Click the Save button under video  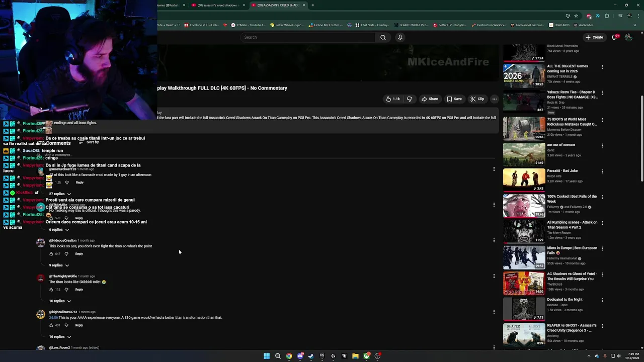pos(454,99)
